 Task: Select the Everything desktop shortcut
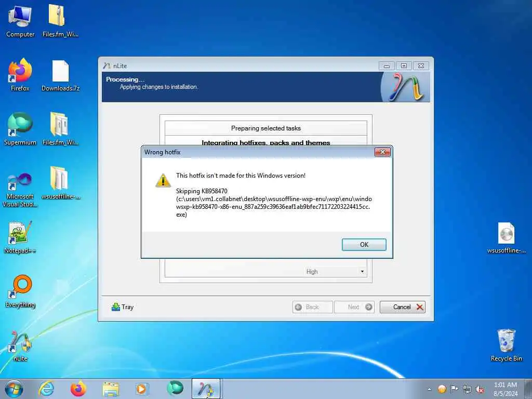point(20,291)
